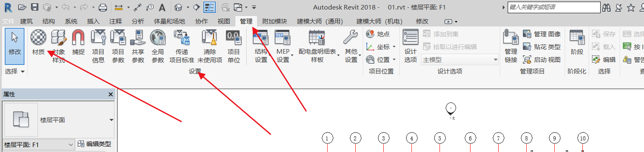Open Project Parameters (项目参数)
The height and width of the screenshot is (152, 644).
coord(118,46)
